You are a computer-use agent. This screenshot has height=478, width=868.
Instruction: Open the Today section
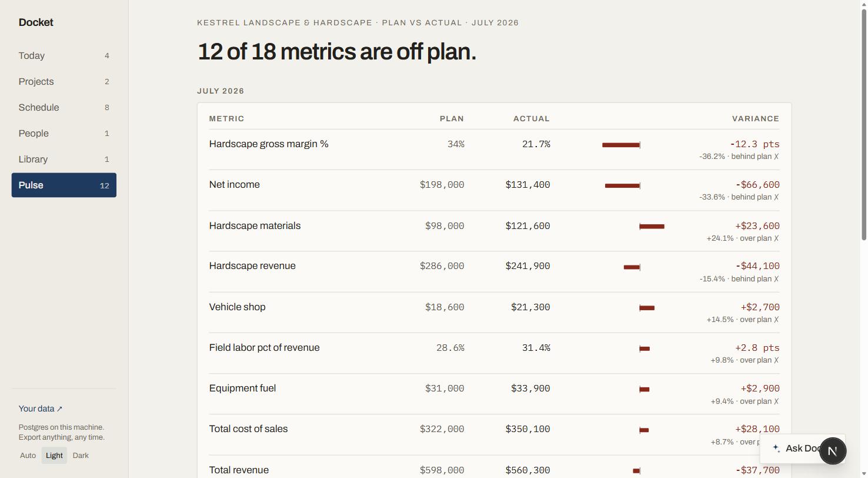pyautogui.click(x=64, y=56)
